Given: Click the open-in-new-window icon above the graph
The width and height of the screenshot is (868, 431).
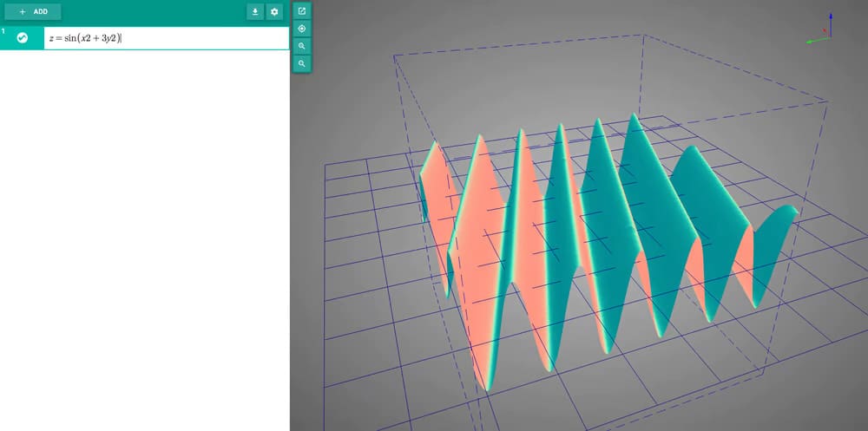Looking at the screenshot, I should (301, 11).
